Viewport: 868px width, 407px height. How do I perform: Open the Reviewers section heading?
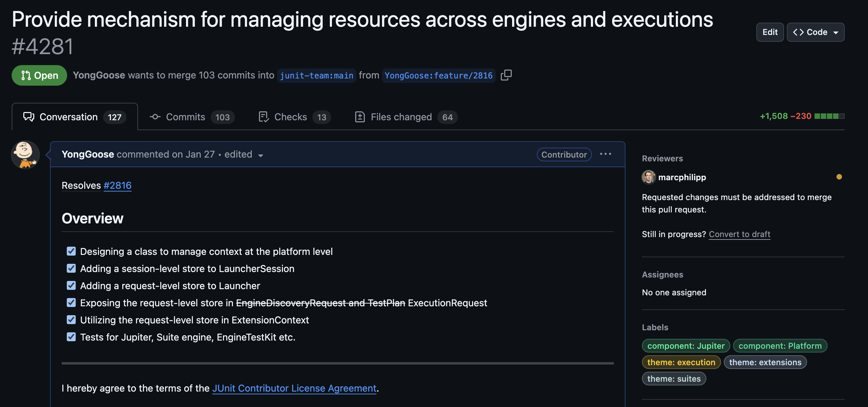pos(662,158)
